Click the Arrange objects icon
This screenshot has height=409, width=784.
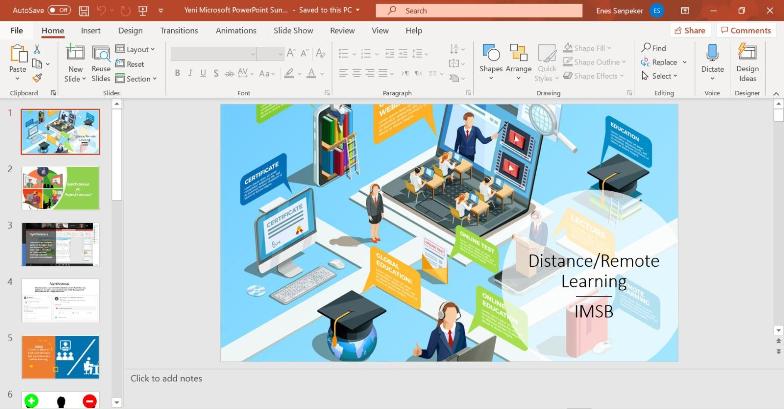[518, 58]
